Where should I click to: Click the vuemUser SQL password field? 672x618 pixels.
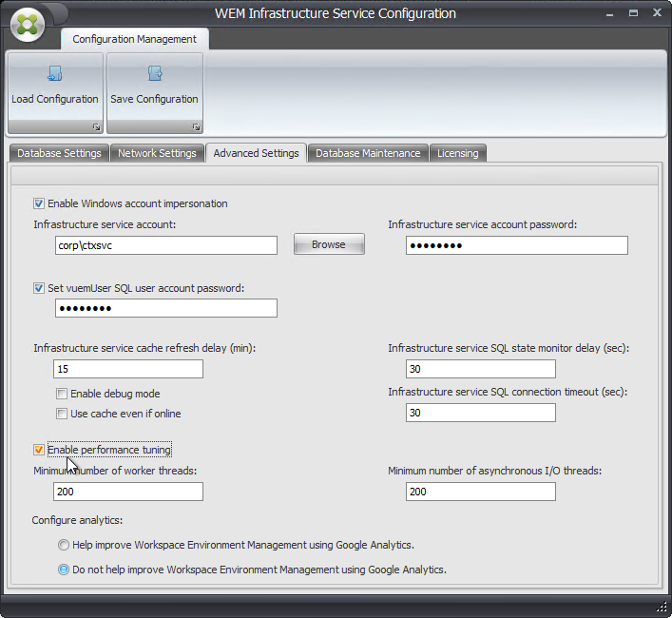166,308
